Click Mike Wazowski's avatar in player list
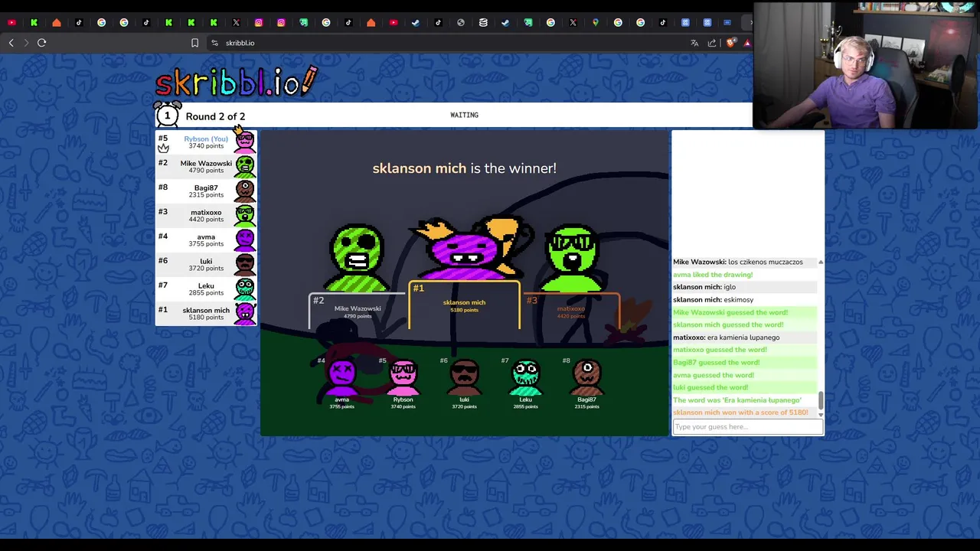 245,166
